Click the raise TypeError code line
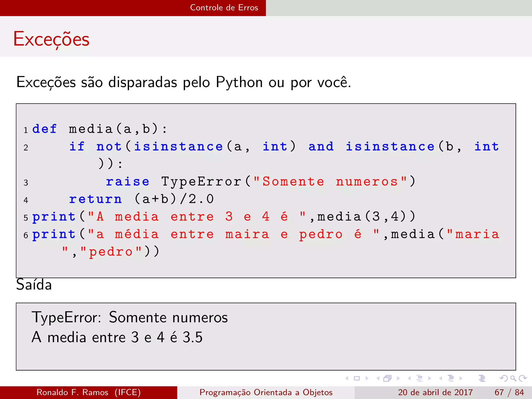 [261, 181]
